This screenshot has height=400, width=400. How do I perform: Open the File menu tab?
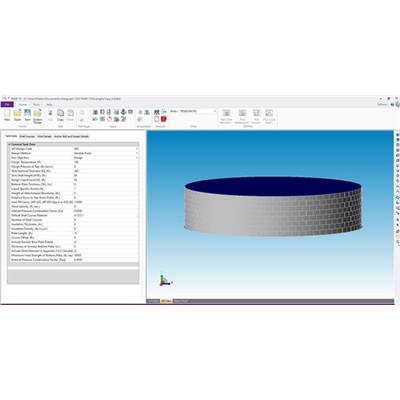coord(7,104)
